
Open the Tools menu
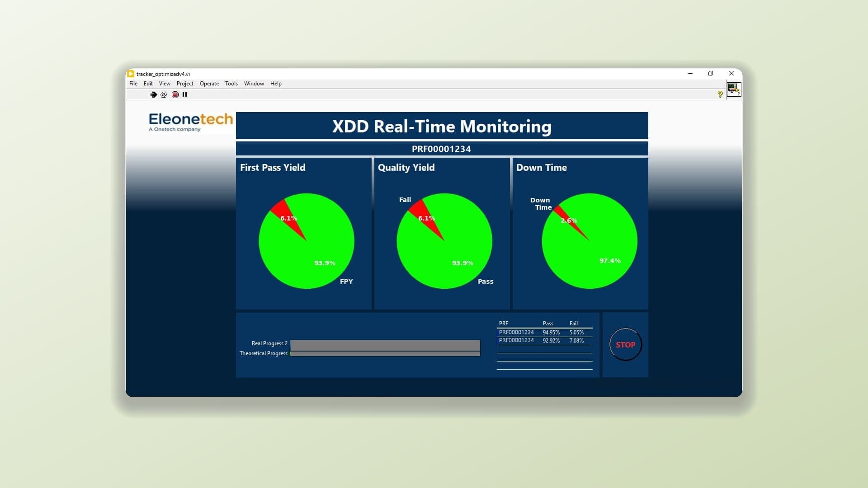point(231,84)
